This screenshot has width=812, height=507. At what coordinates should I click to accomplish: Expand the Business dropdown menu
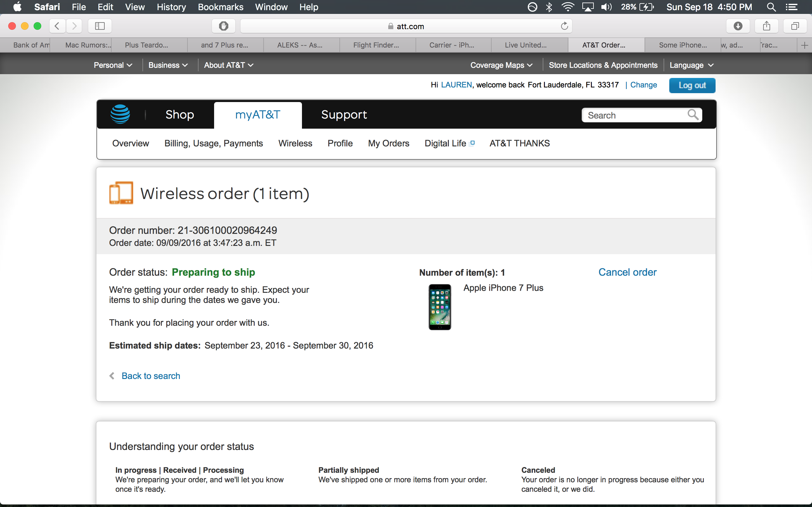click(x=168, y=65)
